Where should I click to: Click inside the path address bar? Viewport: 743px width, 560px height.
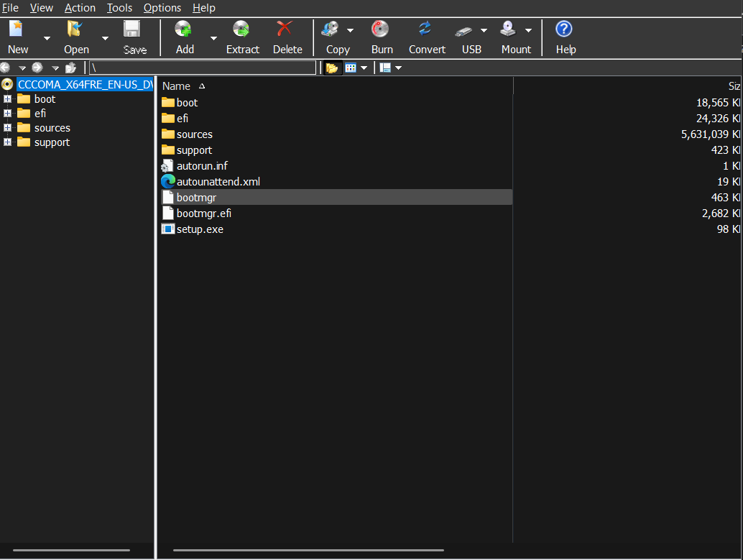[x=201, y=67]
